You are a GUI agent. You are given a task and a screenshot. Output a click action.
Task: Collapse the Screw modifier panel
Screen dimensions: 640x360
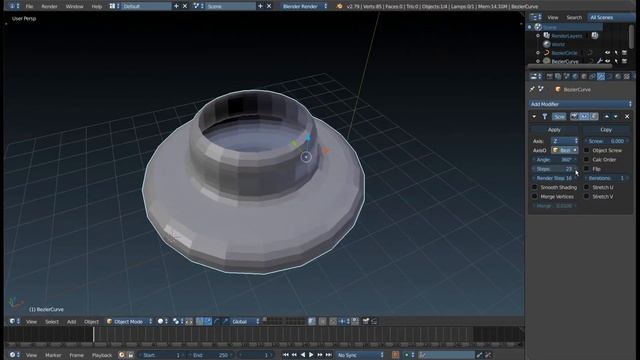pos(534,117)
